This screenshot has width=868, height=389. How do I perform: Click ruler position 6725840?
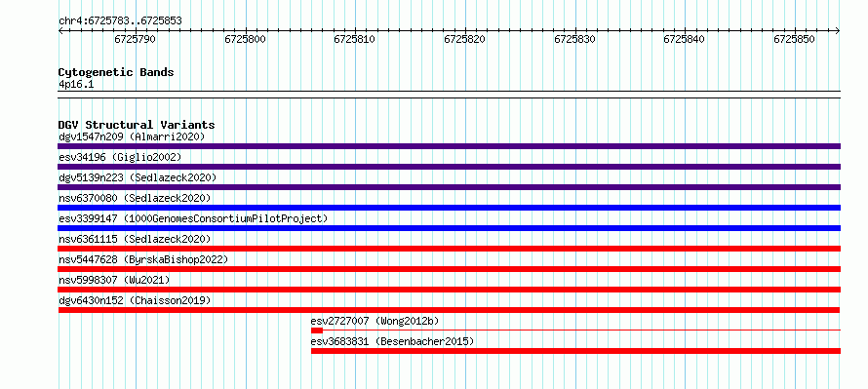pos(685,39)
